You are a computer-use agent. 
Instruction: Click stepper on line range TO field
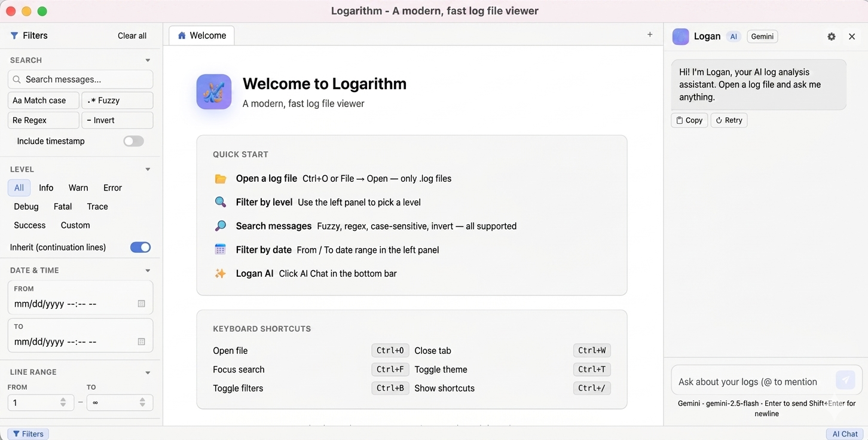click(142, 403)
